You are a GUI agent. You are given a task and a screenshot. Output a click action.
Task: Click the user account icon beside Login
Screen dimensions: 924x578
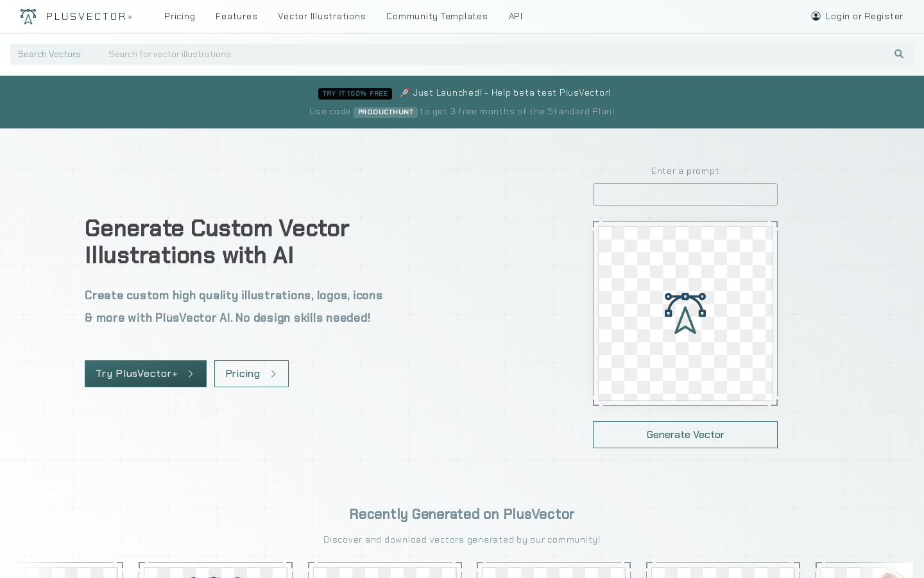point(816,16)
